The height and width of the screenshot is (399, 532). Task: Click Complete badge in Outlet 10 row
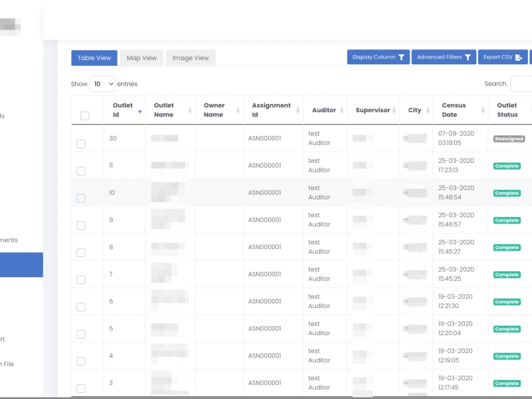507,193
